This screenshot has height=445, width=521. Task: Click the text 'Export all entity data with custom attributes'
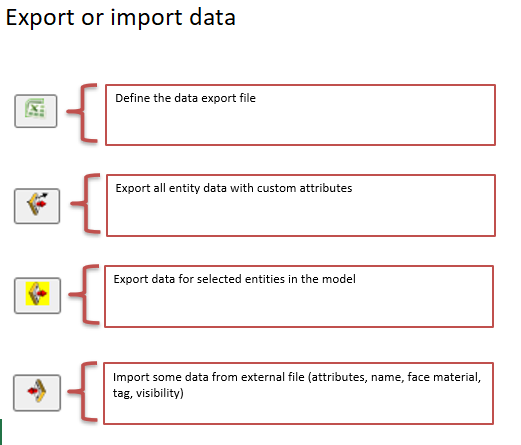tap(234, 188)
